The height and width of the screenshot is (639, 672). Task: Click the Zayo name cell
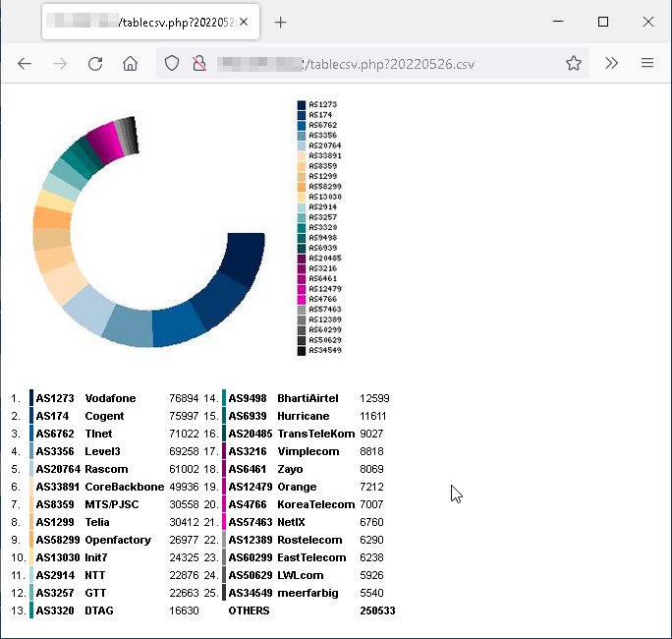pos(290,469)
